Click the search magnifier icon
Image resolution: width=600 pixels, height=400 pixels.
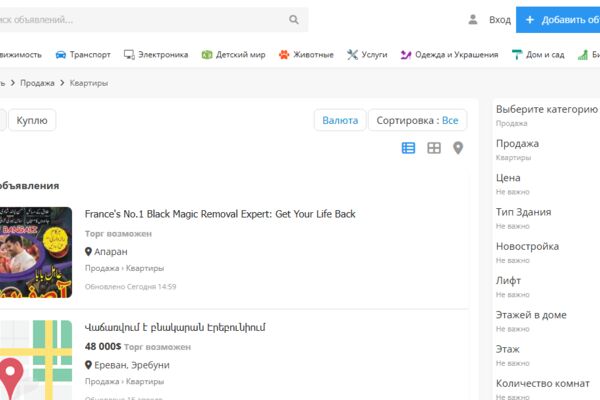[293, 20]
